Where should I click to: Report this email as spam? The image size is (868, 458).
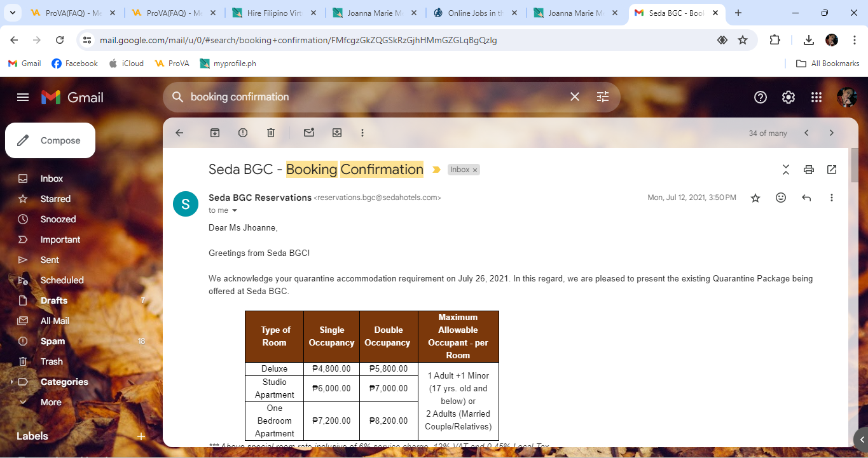point(243,133)
